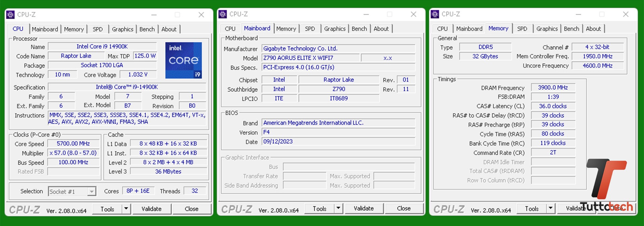Open the SPD tab in the Mainboard window
This screenshot has height=226, width=644.
[x=310, y=29]
